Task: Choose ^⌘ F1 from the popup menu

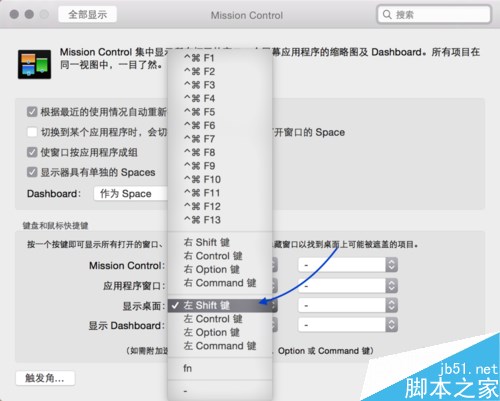Action: coord(220,58)
